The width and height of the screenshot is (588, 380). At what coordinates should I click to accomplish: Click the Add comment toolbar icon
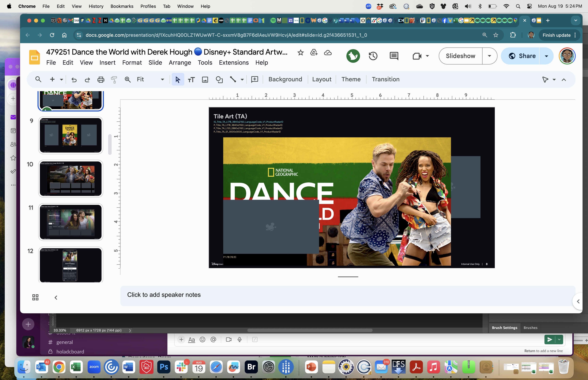[254, 79]
